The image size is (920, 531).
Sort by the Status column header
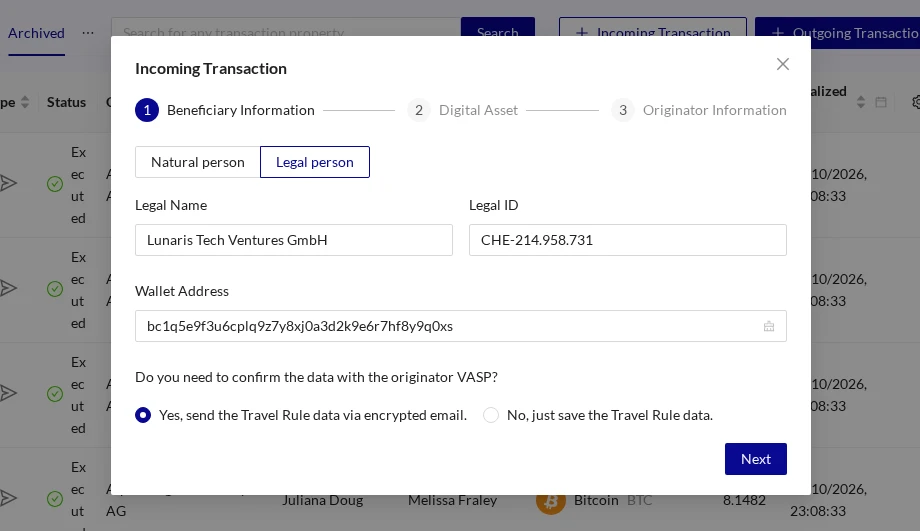click(x=66, y=102)
